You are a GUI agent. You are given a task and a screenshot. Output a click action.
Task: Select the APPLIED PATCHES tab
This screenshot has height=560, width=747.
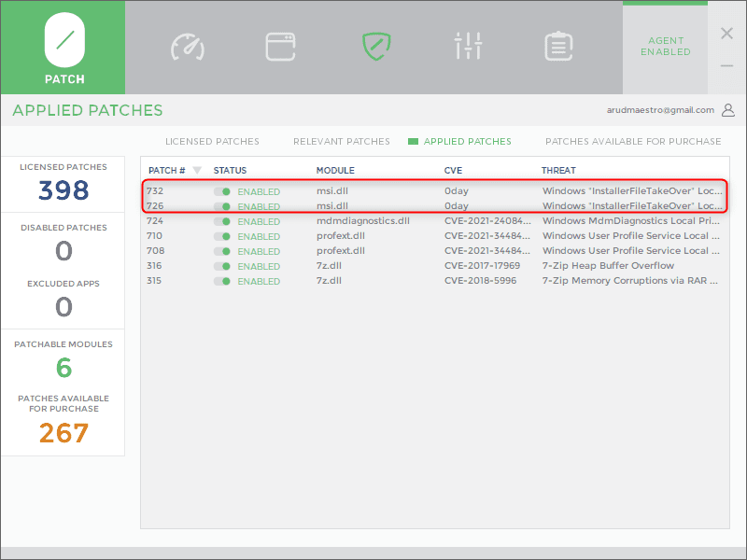(468, 142)
